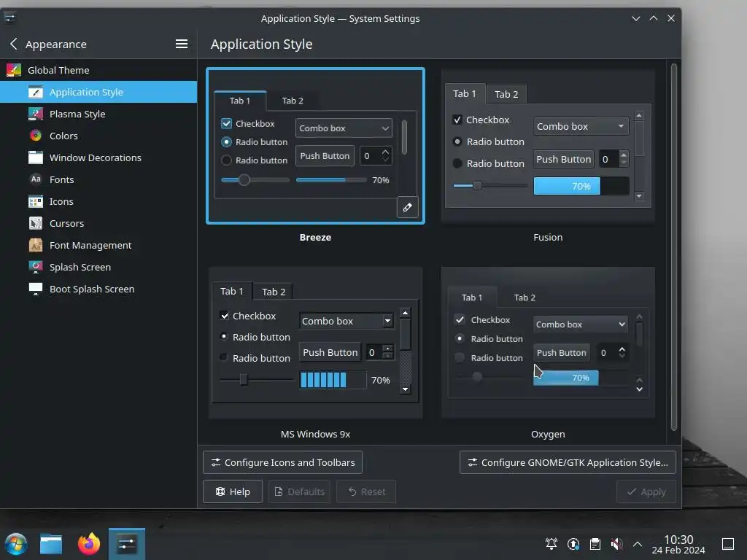Toggle the MS Windows 9x checkbox

pyautogui.click(x=224, y=315)
